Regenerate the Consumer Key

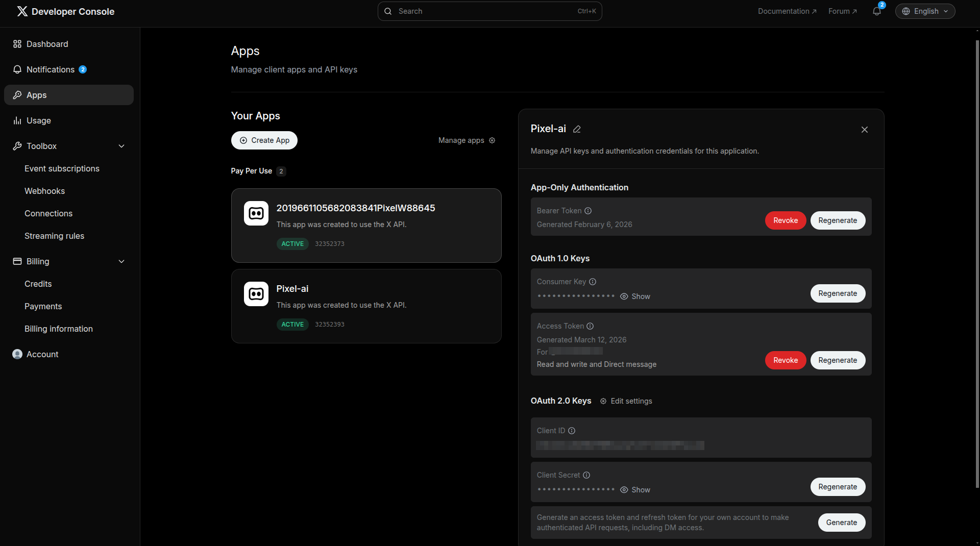838,293
